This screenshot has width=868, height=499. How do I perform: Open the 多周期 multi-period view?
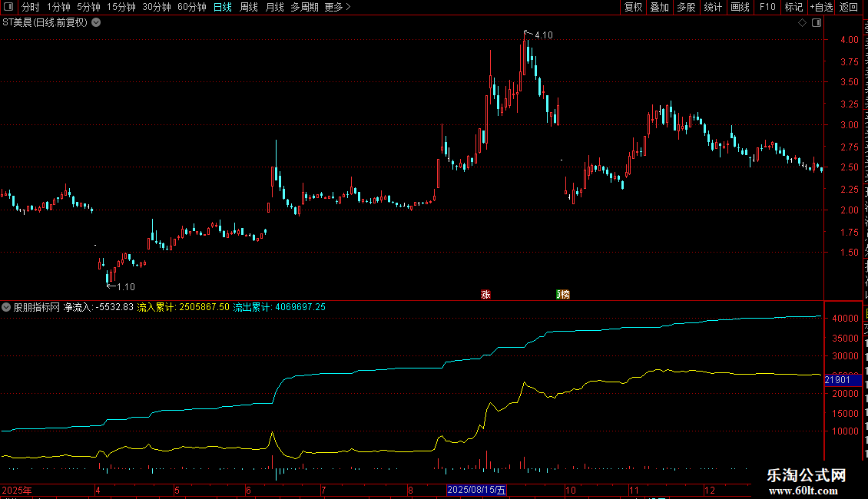(x=304, y=7)
